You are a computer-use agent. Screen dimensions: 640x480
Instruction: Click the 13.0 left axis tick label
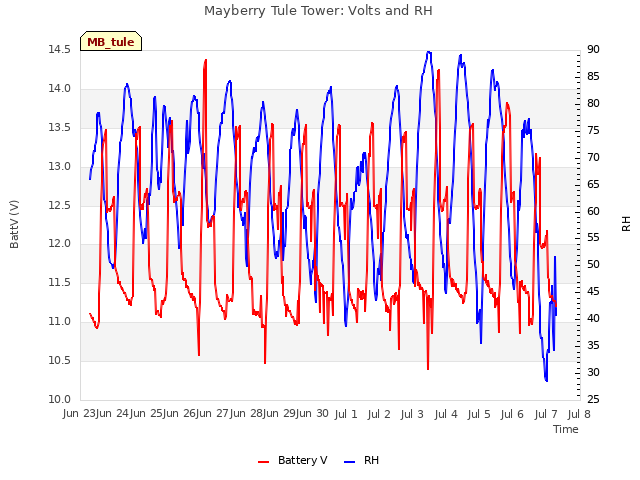click(60, 166)
